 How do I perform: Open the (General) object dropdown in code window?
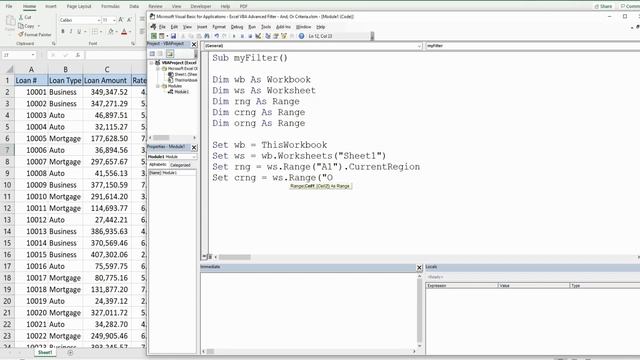pyautogui.click(x=419, y=46)
